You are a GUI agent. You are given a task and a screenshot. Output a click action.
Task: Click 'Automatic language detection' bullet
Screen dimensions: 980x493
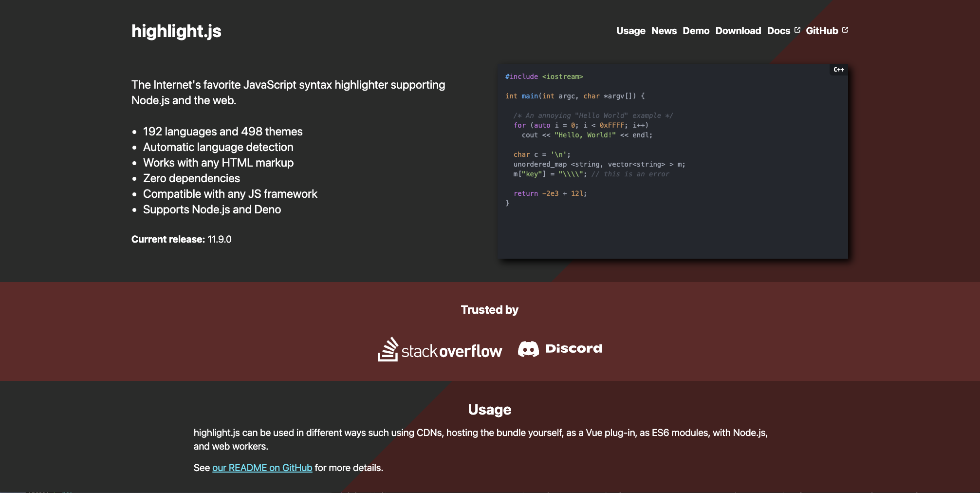[x=218, y=147]
